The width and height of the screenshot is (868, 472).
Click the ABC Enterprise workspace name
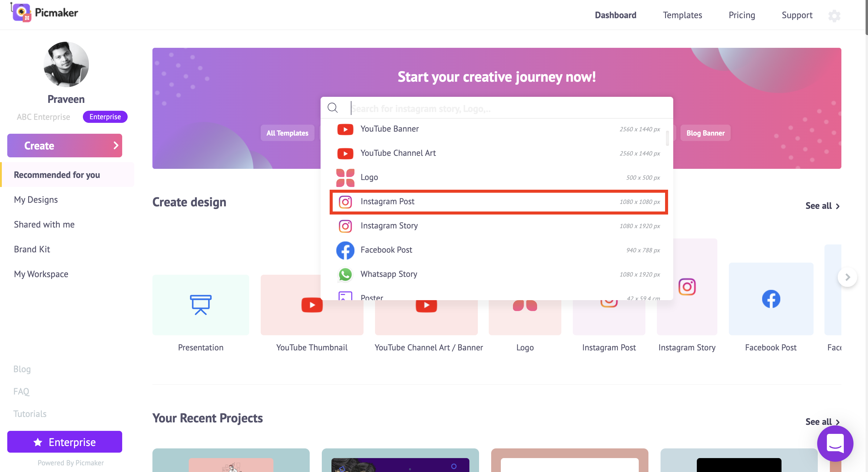pos(44,117)
